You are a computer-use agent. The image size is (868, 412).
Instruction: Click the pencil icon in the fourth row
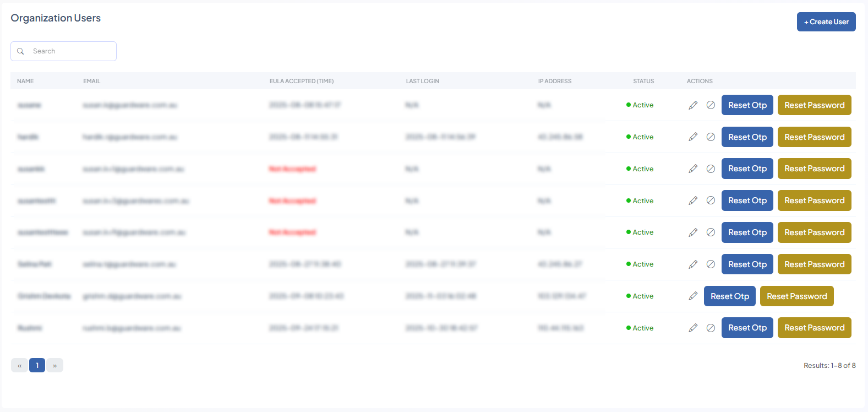(x=693, y=201)
